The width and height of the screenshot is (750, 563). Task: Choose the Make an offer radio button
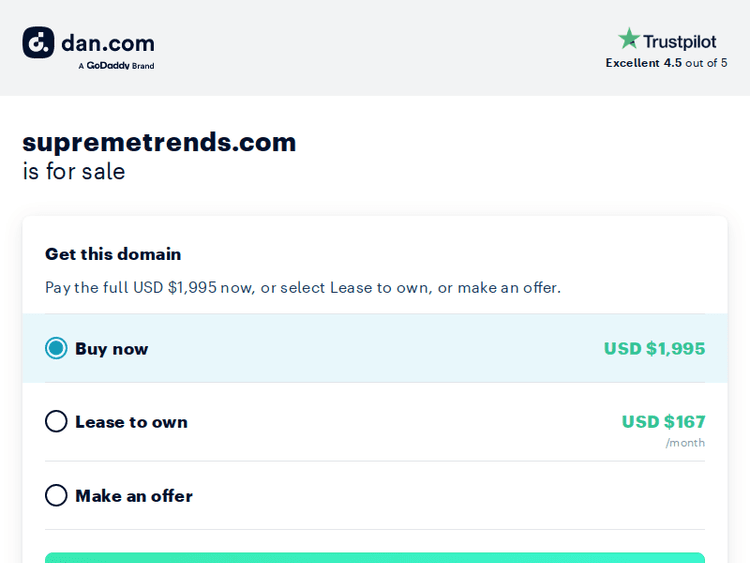[x=56, y=495]
